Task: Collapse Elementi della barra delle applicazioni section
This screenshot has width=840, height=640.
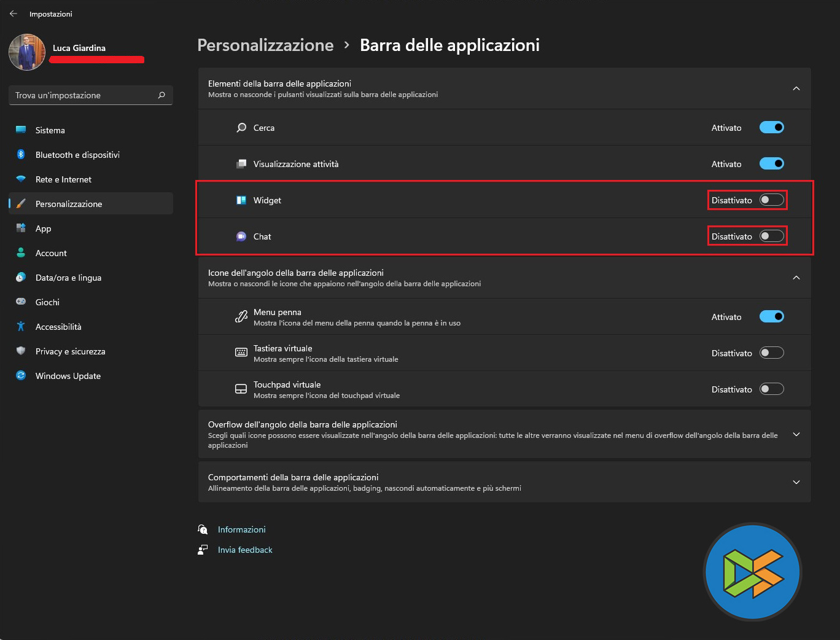Action: pos(796,88)
